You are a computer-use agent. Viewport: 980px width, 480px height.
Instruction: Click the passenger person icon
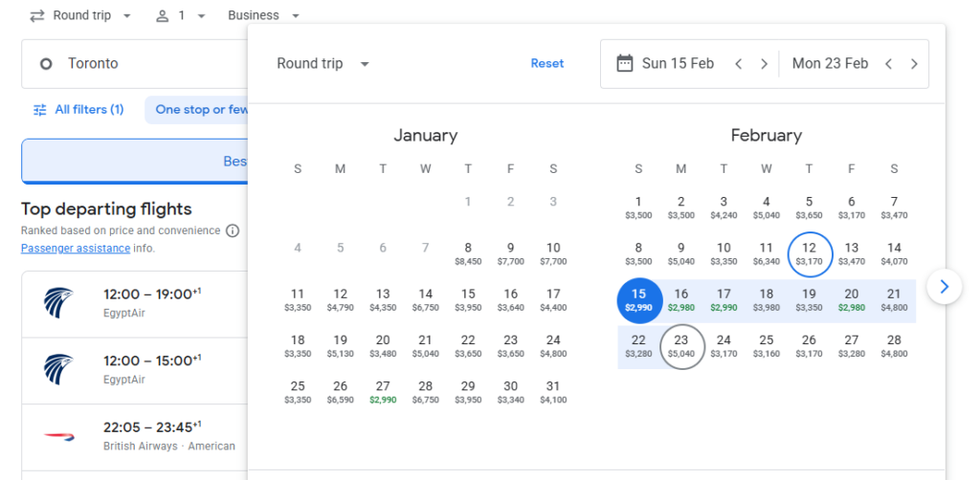pyautogui.click(x=163, y=15)
